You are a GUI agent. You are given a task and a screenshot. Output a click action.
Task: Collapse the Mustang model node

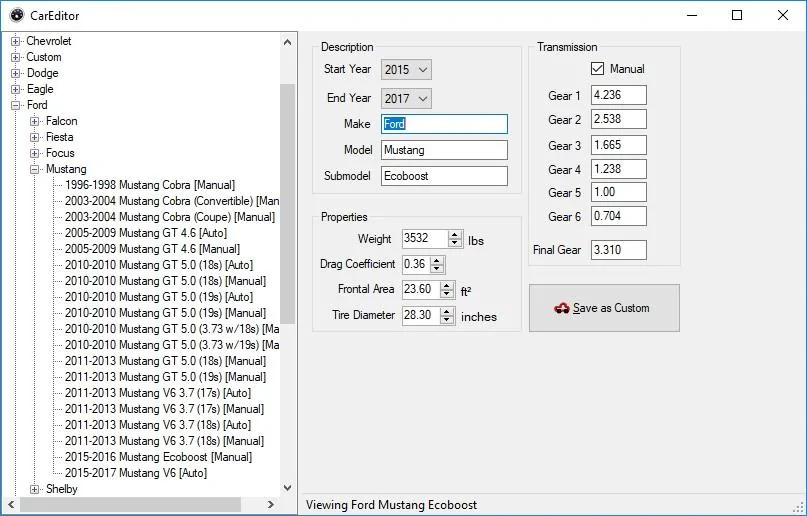[34, 169]
